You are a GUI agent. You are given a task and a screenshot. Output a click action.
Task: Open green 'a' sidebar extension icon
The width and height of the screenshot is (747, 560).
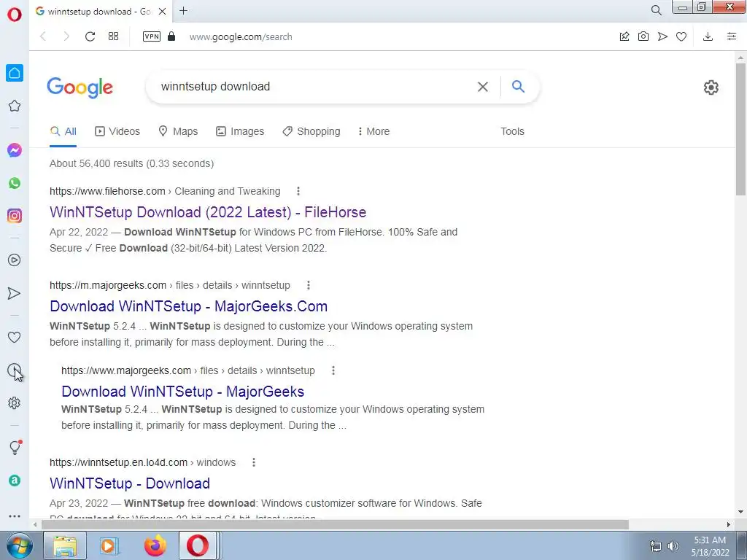pyautogui.click(x=15, y=481)
